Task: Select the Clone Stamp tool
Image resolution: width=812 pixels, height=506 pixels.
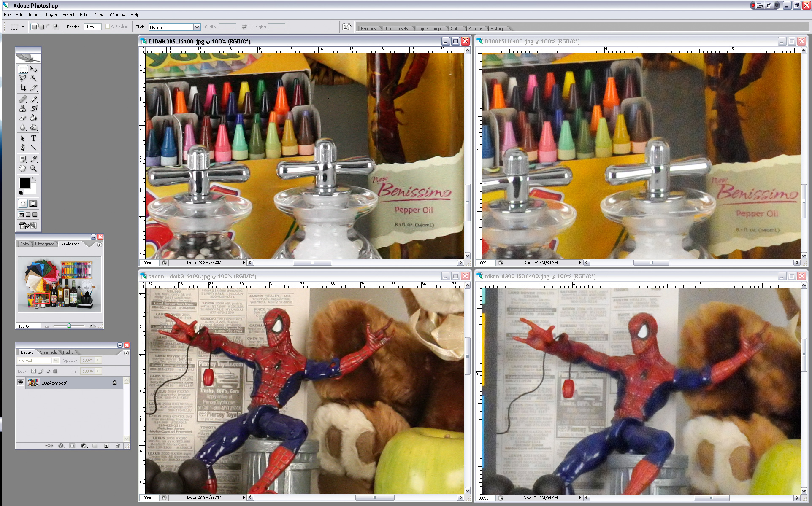Action: [x=23, y=109]
